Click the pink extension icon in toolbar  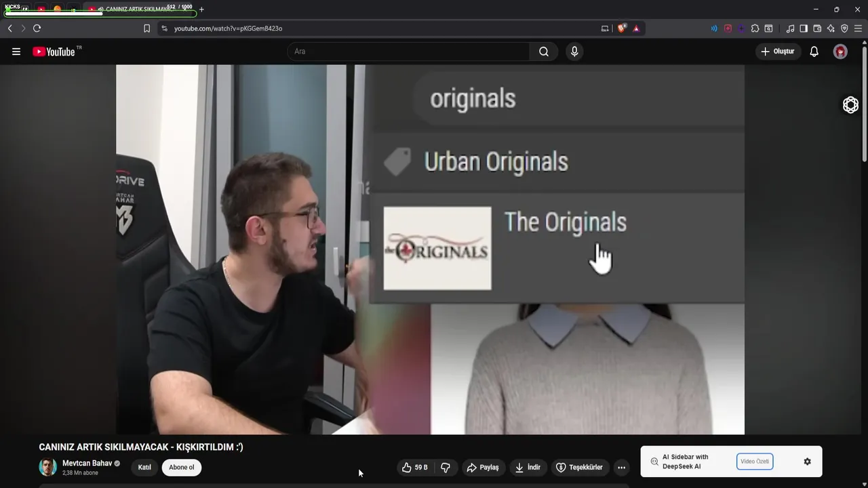click(728, 28)
